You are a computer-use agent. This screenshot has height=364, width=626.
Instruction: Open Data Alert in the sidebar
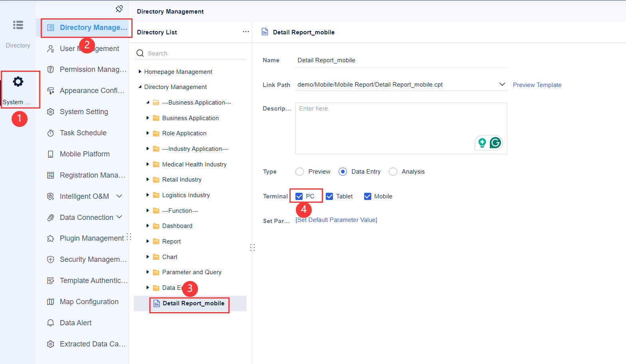75,323
